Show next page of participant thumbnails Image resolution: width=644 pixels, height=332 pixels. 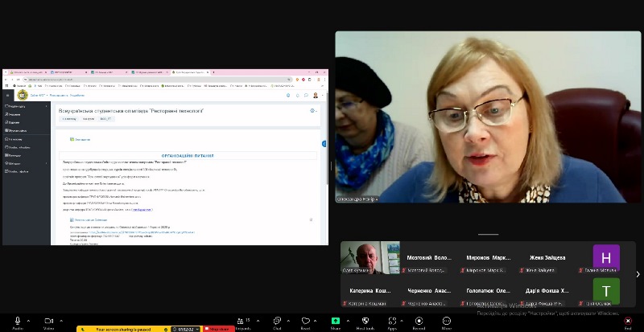coord(638,274)
